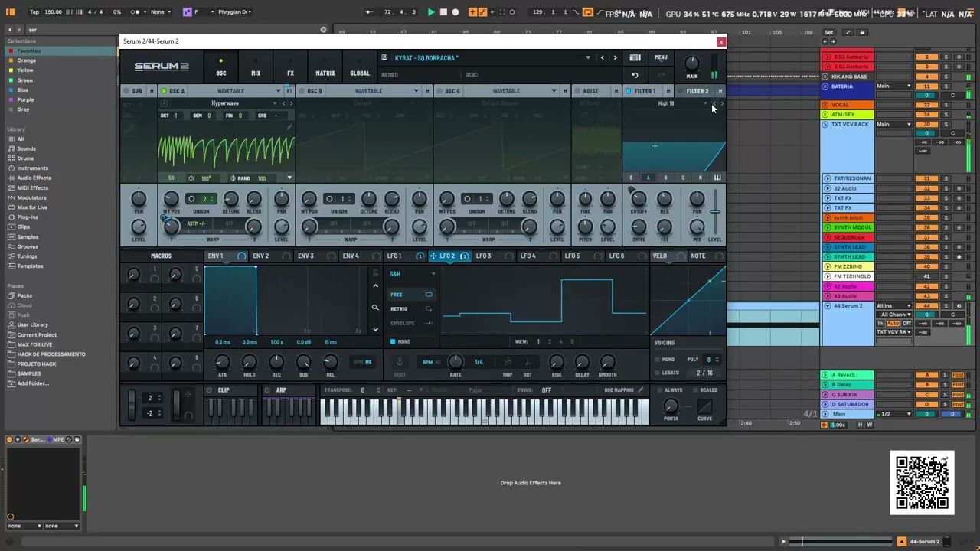Click the envelope lock icon
The height and width of the screenshot is (551, 980).
pyautogui.click(x=375, y=273)
